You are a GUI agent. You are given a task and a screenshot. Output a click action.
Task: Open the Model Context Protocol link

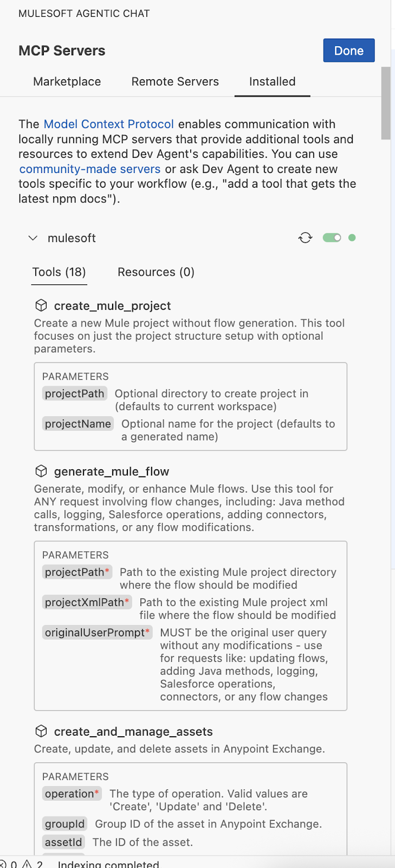[x=108, y=124]
